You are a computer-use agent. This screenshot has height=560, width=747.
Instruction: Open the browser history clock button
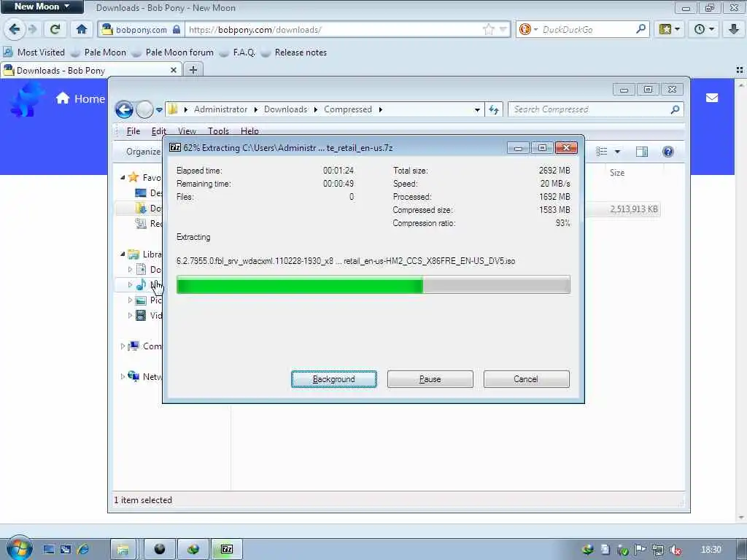coord(704,29)
